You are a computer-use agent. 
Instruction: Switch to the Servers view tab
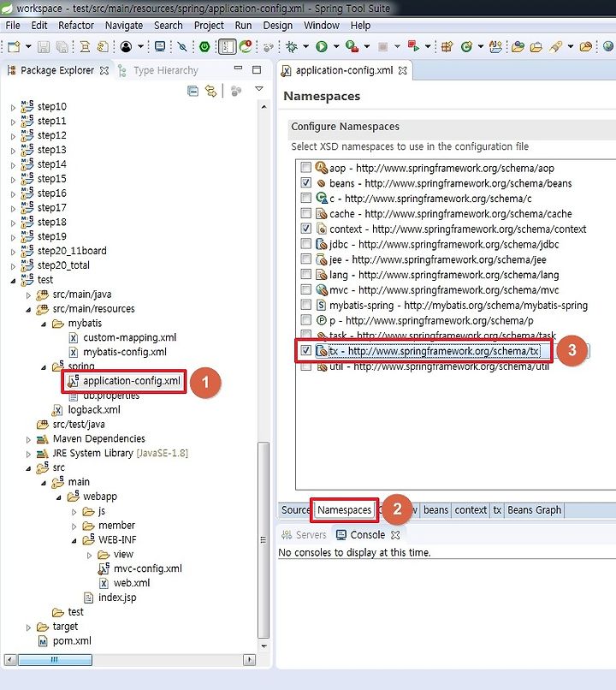coord(305,535)
